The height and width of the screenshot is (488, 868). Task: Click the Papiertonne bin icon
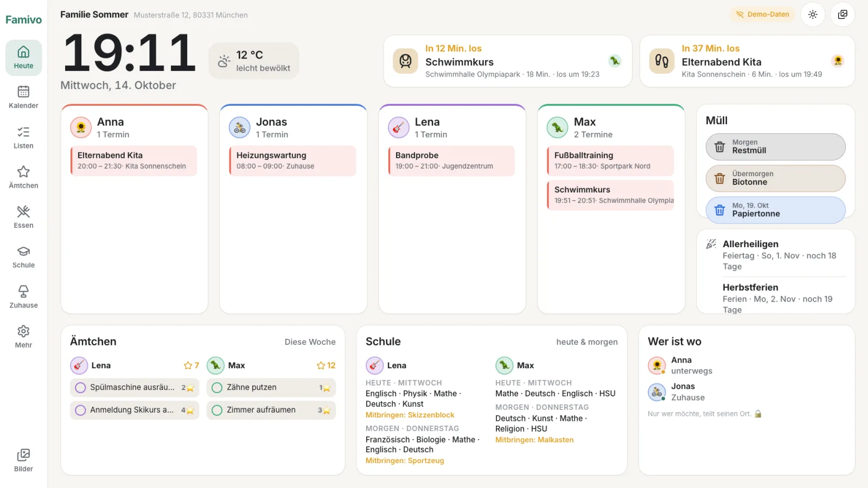coord(720,210)
